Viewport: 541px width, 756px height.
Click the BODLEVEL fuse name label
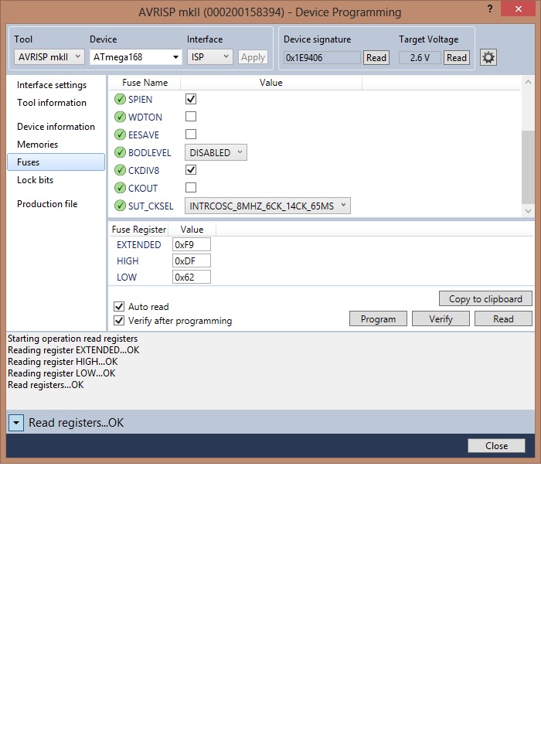click(x=149, y=153)
